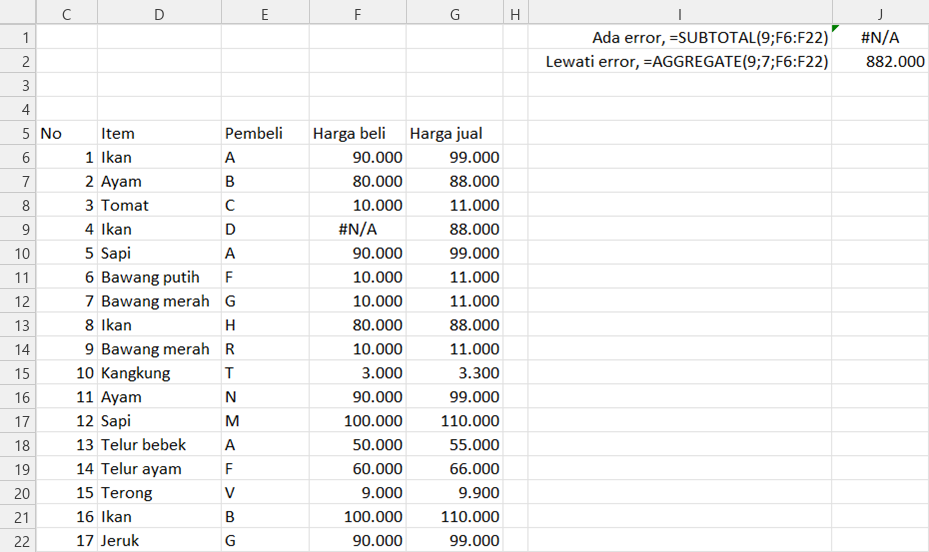Click the Jeruk item cell

click(x=159, y=541)
